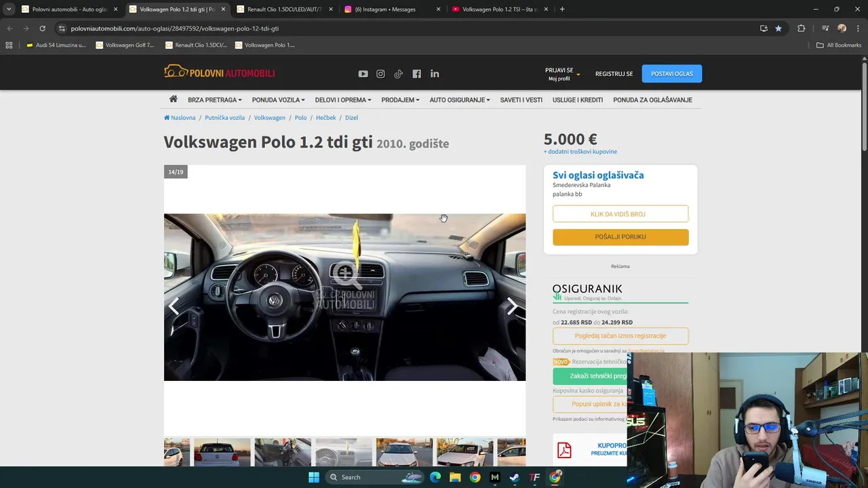Open the All Bookmarks folder
The width and height of the screenshot is (868, 488).
tap(839, 45)
